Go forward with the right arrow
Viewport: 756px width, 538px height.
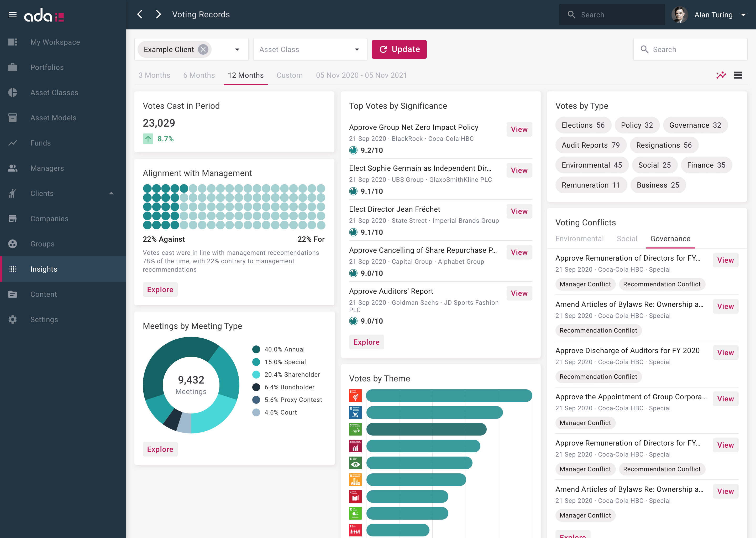click(x=158, y=14)
